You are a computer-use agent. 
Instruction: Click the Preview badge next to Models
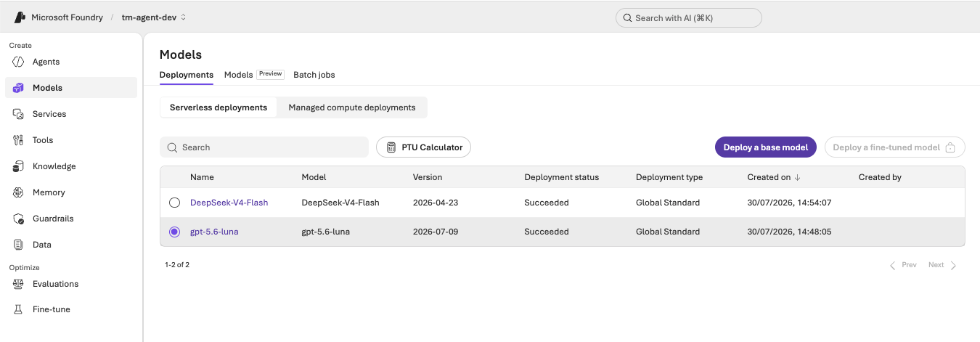pyautogui.click(x=270, y=74)
